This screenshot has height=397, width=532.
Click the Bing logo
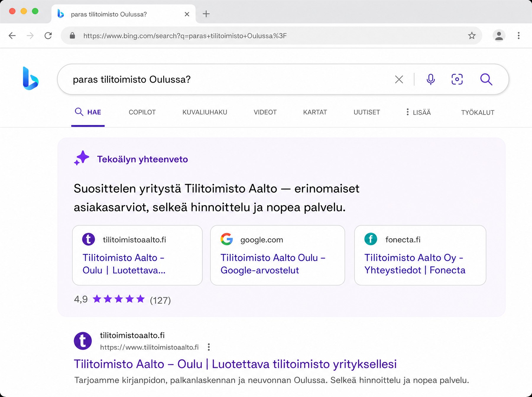coord(30,78)
